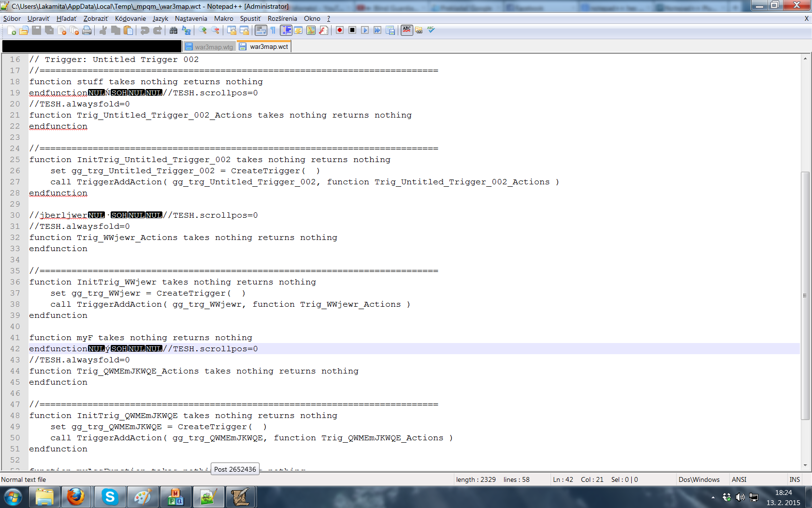
Task: Select the war3map.wct tab
Action: click(264, 46)
